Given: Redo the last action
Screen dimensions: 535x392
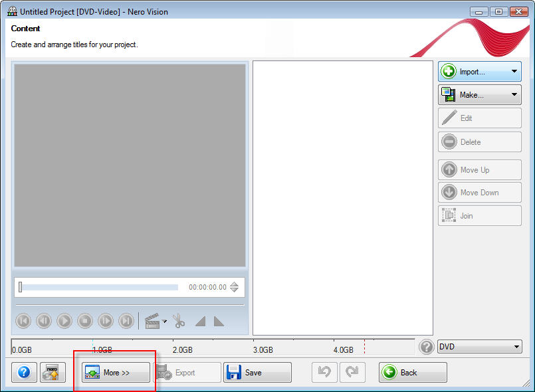Looking at the screenshot, I should [352, 372].
